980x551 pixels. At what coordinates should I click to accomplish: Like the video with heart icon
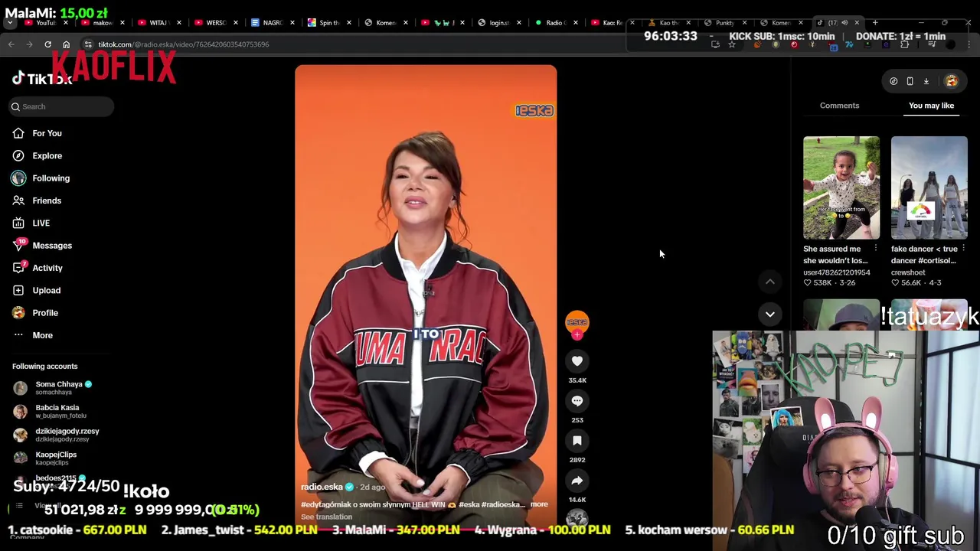point(577,361)
